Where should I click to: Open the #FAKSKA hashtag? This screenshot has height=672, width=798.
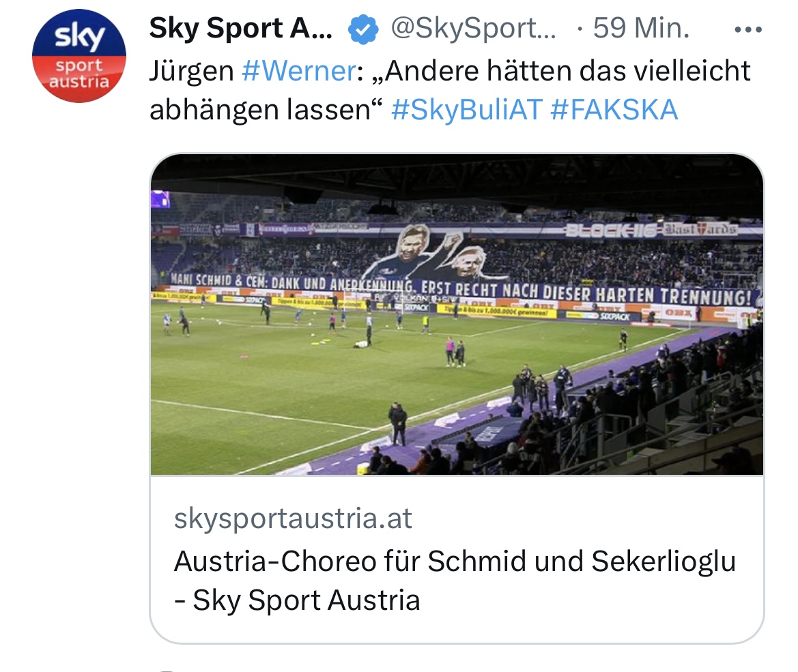click(x=614, y=109)
